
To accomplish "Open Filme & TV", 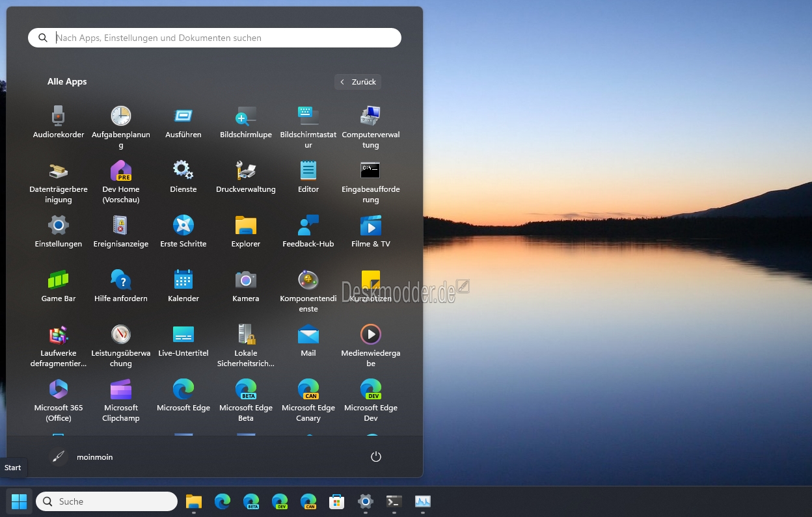I will (x=371, y=232).
